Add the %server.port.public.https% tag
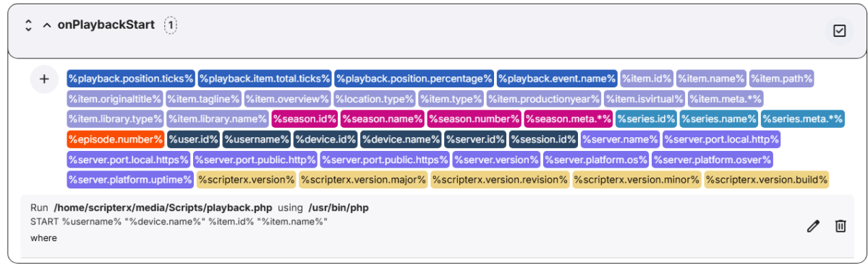Image resolution: width=868 pixels, height=265 pixels. [385, 159]
